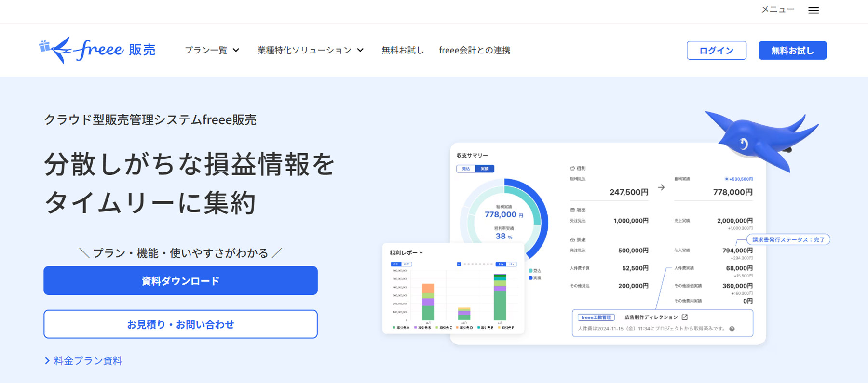Select the 実績 toggle in 収支サマリー
Image resolution: width=868 pixels, height=383 pixels.
485,169
